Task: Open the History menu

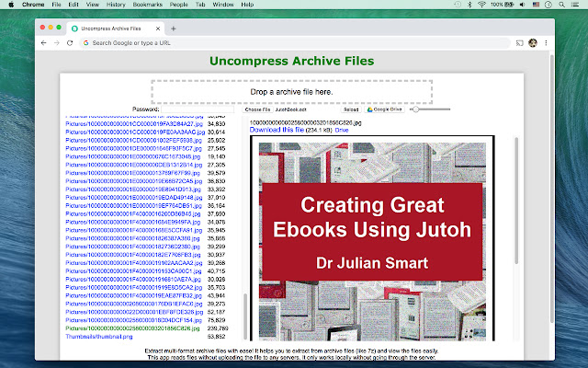Action: (116, 5)
